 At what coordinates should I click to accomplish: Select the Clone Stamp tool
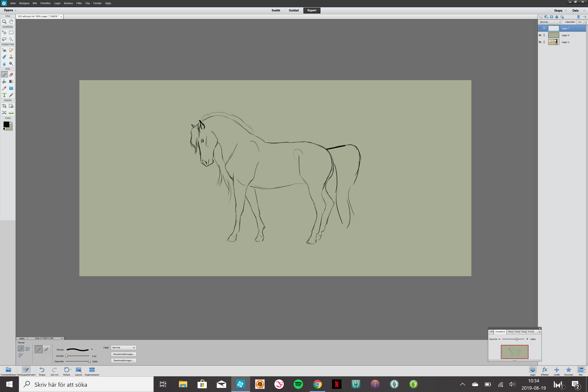11,57
